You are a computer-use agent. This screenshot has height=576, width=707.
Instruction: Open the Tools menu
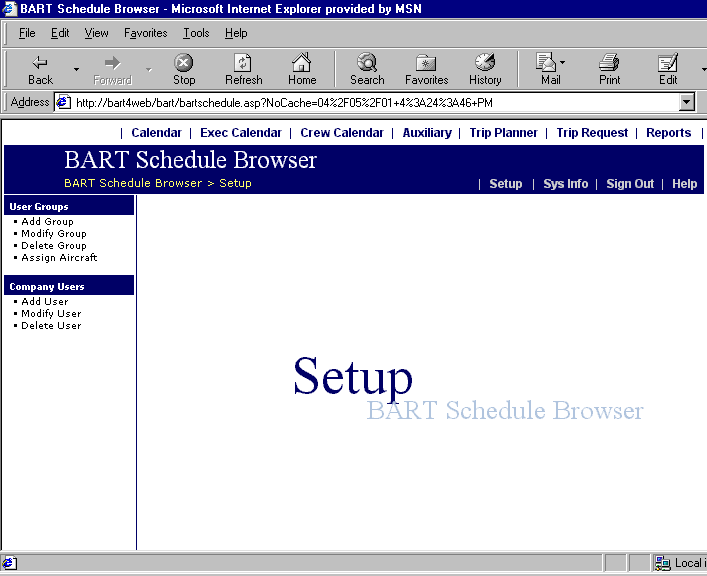(196, 33)
